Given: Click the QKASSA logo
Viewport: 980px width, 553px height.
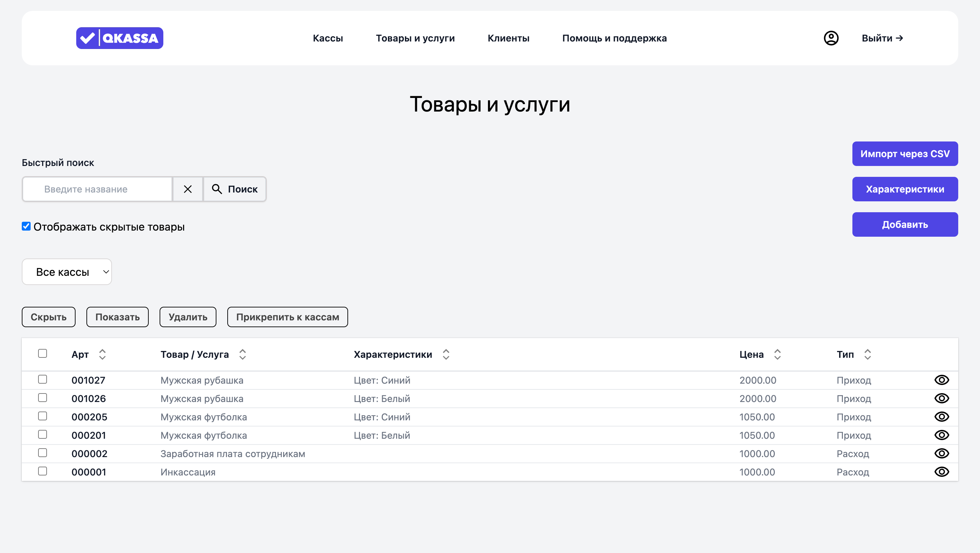Looking at the screenshot, I should [x=119, y=38].
